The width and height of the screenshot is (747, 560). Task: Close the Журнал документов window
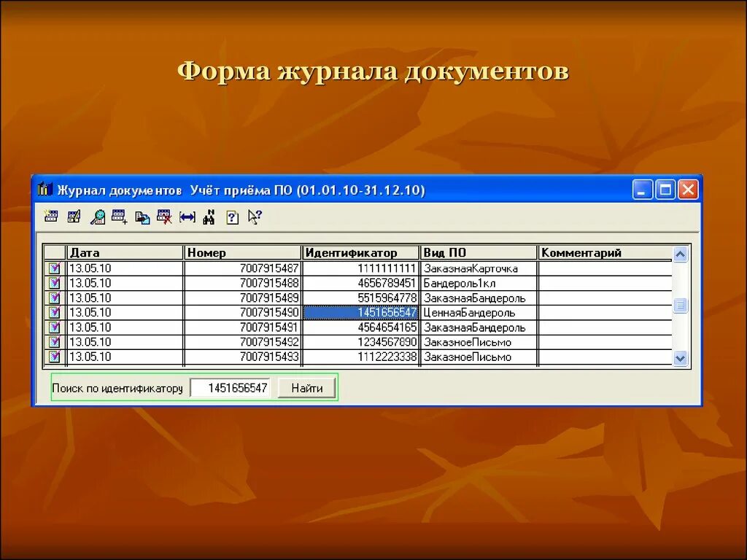point(688,190)
